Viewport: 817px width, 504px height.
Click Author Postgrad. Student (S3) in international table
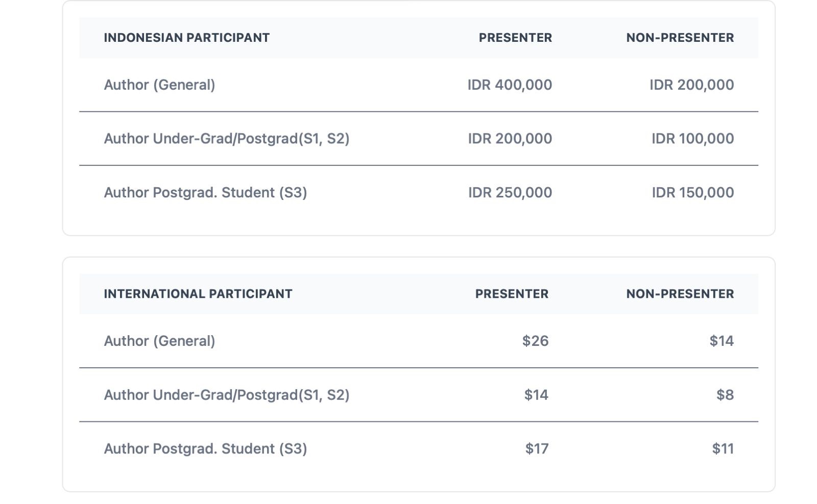pos(205,449)
